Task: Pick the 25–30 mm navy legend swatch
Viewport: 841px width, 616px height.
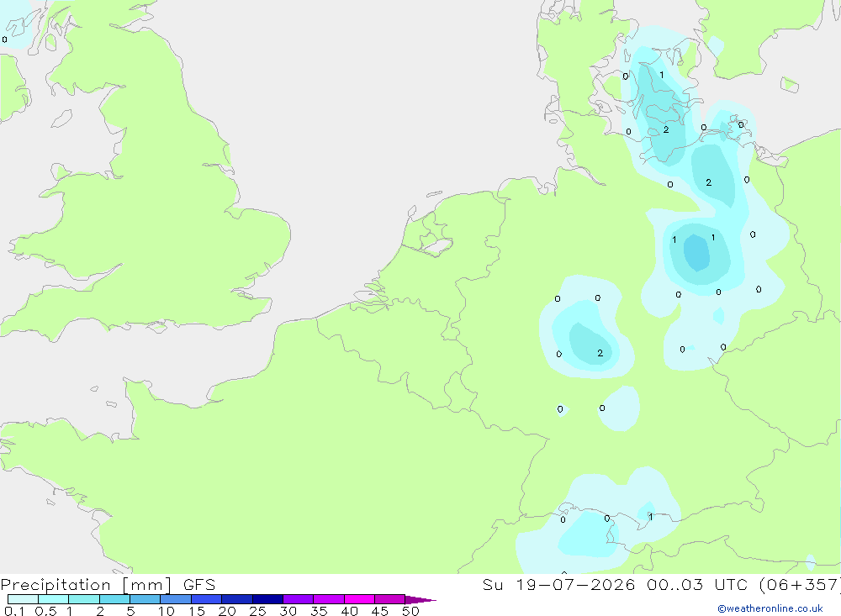Action: (x=267, y=599)
